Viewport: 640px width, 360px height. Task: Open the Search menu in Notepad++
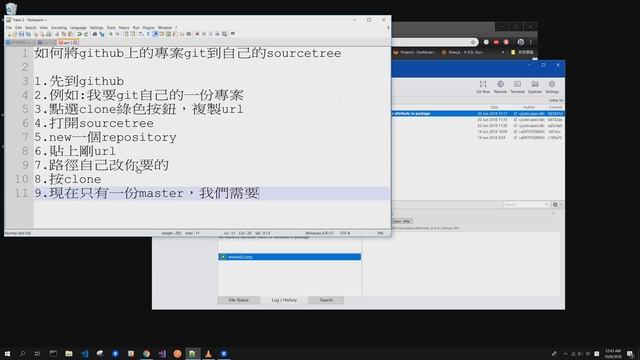tap(31, 28)
